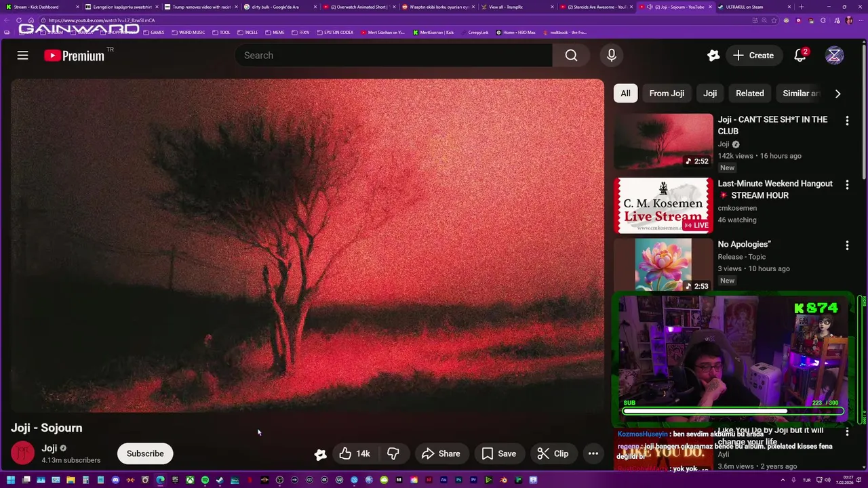Click the browser address bar URL
Screen dimensions: 868x488
click(102, 20)
